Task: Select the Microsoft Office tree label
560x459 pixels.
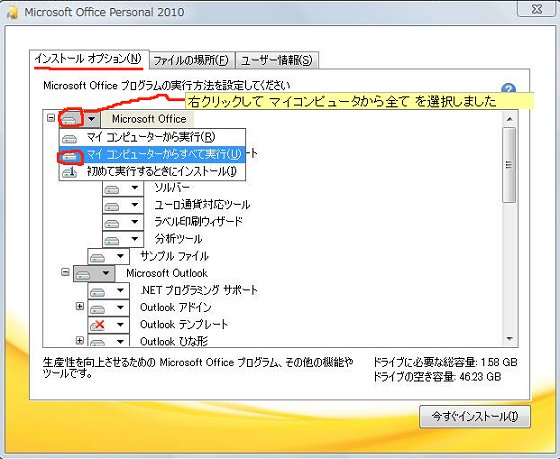Action: (149, 119)
